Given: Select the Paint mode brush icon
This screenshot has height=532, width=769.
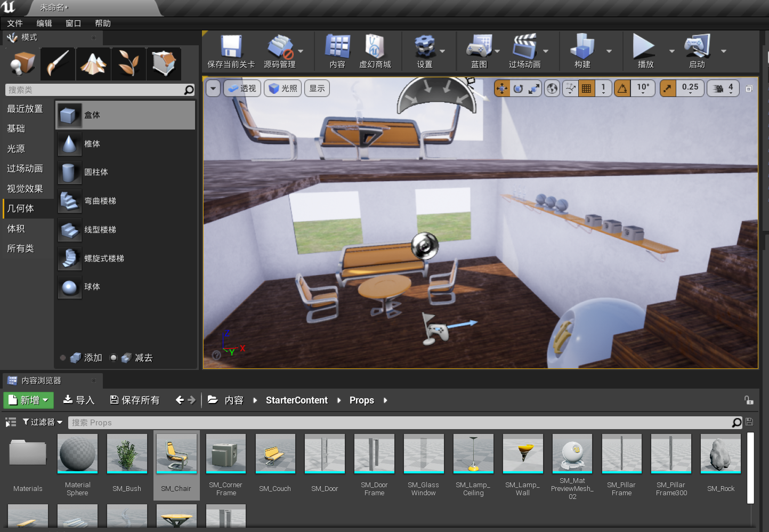Looking at the screenshot, I should 58,63.
